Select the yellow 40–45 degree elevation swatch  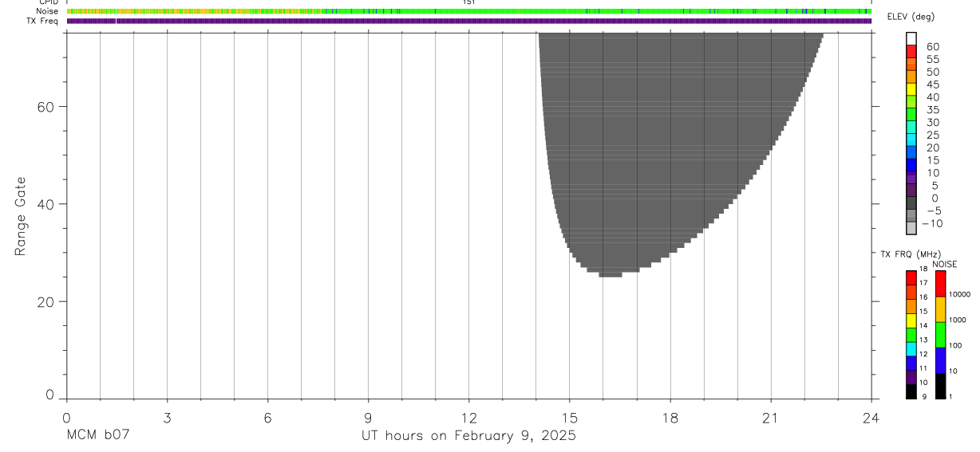(911, 89)
